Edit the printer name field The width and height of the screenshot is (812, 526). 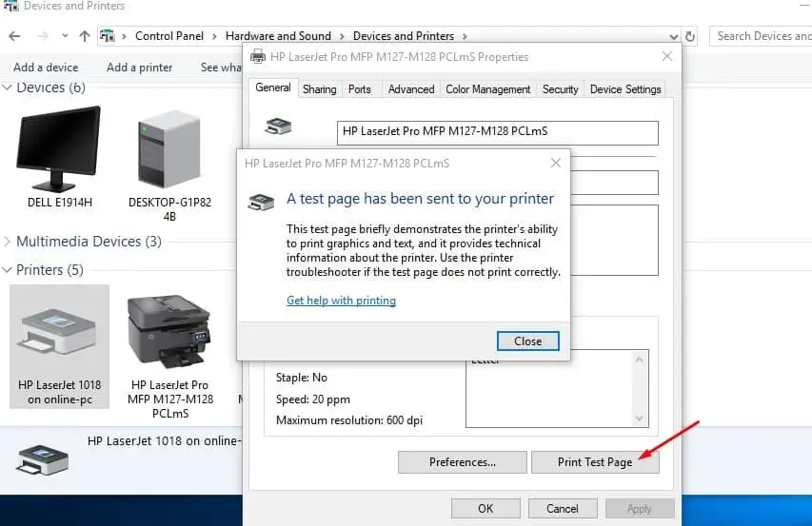coord(497,132)
